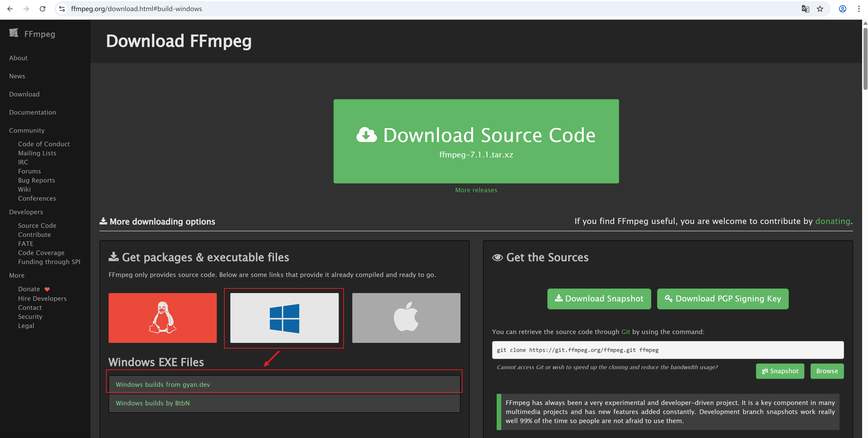Click the Apple logo tile
868x438 pixels.
pyautogui.click(x=406, y=318)
